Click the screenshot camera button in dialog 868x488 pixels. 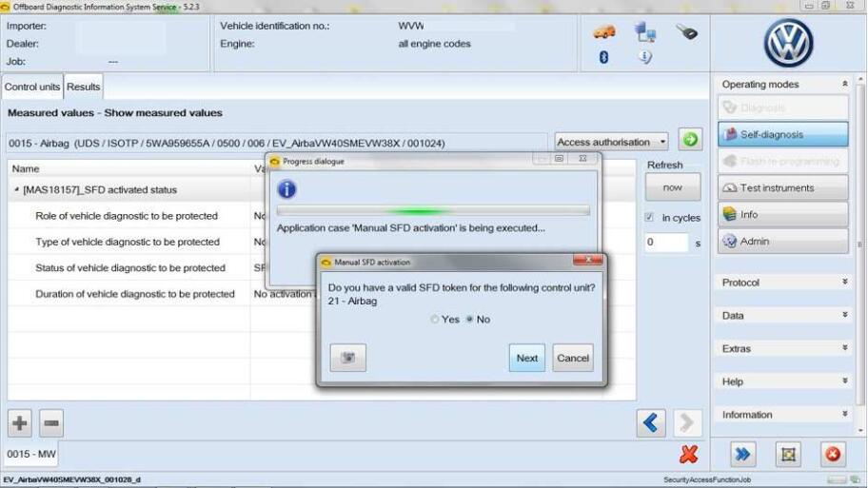click(347, 358)
